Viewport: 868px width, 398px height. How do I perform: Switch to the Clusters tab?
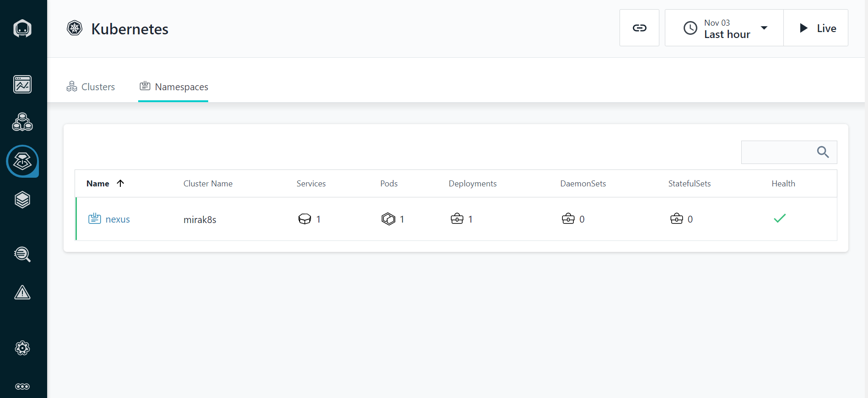coord(91,87)
